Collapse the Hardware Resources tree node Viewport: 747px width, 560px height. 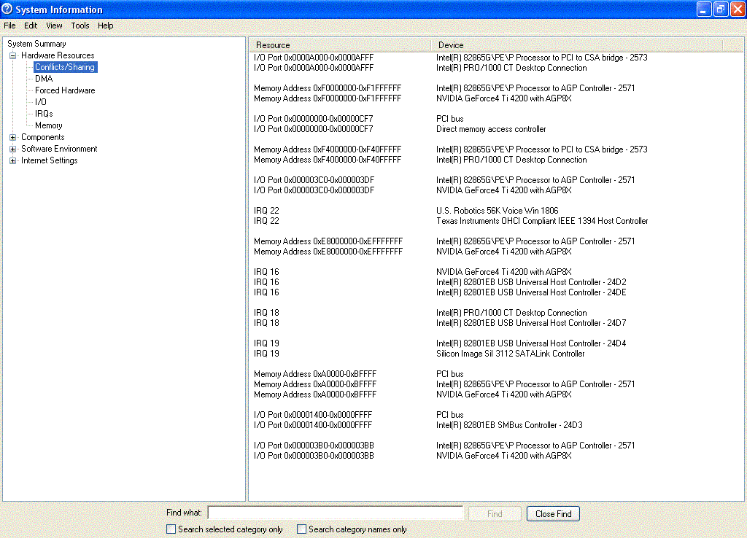[13, 55]
